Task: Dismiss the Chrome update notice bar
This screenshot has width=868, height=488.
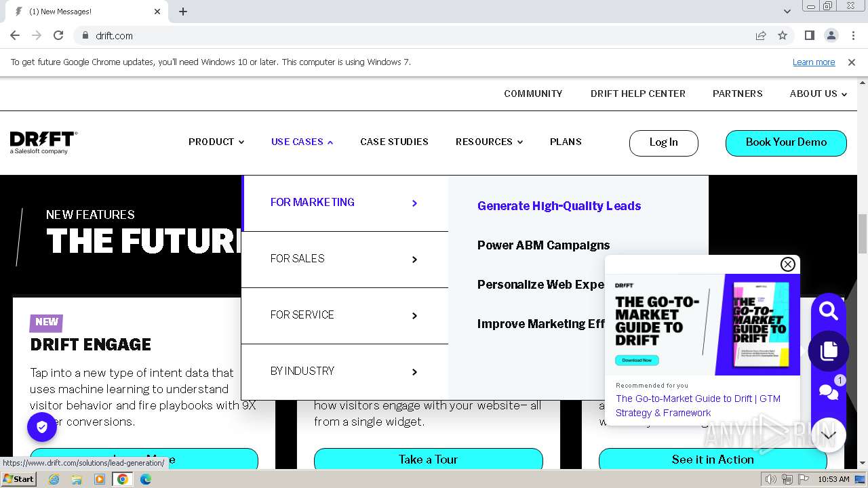Action: tap(852, 62)
